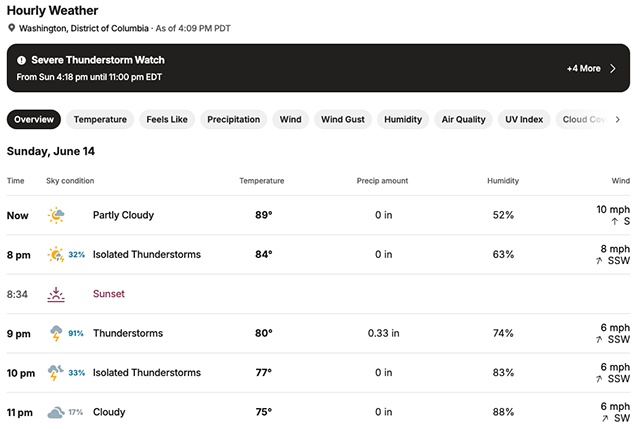640x429 pixels.
Task: Open the Air Quality tab
Action: point(464,120)
